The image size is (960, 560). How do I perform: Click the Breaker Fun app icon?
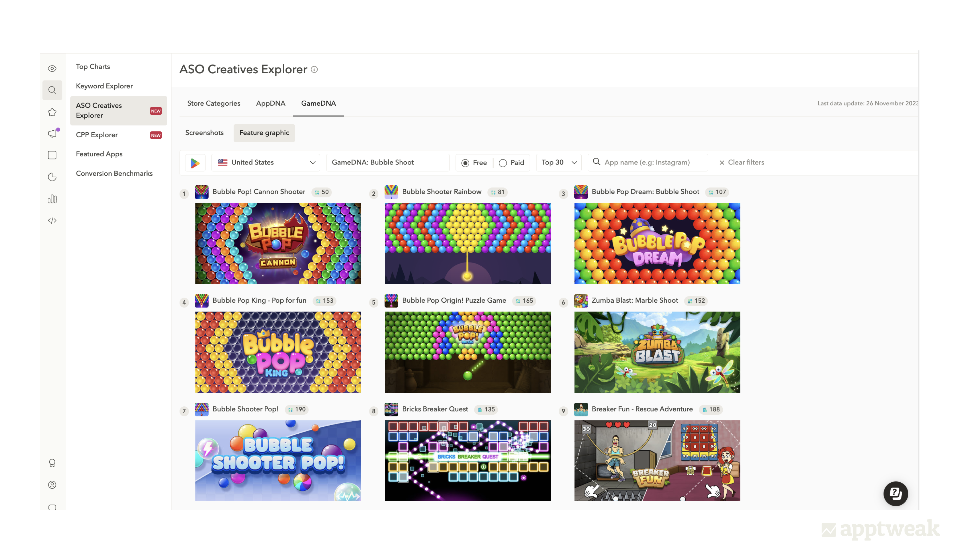[x=581, y=409]
